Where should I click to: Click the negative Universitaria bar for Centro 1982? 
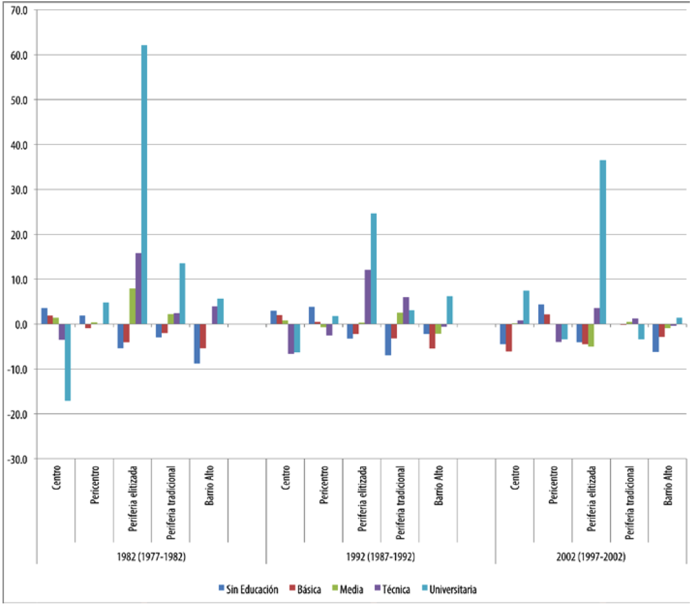click(67, 362)
